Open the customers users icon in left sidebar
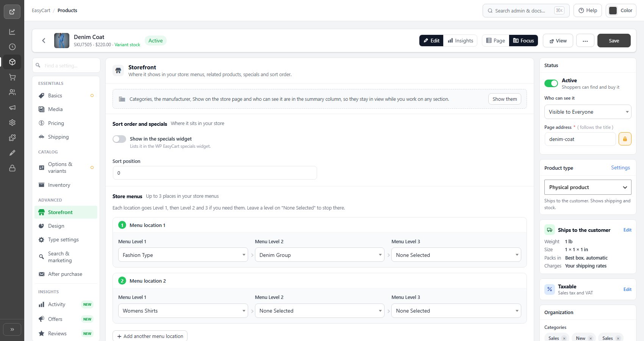This screenshot has width=644, height=341. (12, 92)
